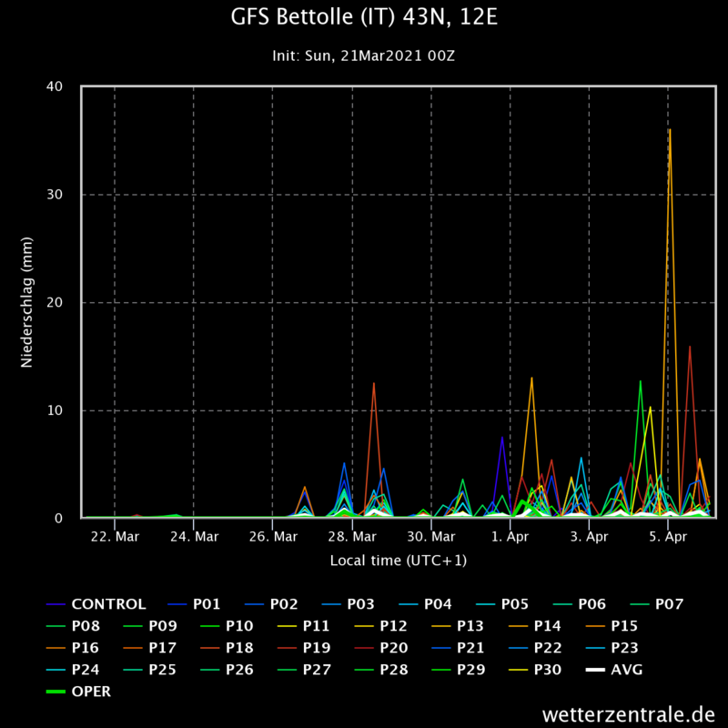Click the P24 legend label
The height and width of the screenshot is (728, 728).
point(86,670)
